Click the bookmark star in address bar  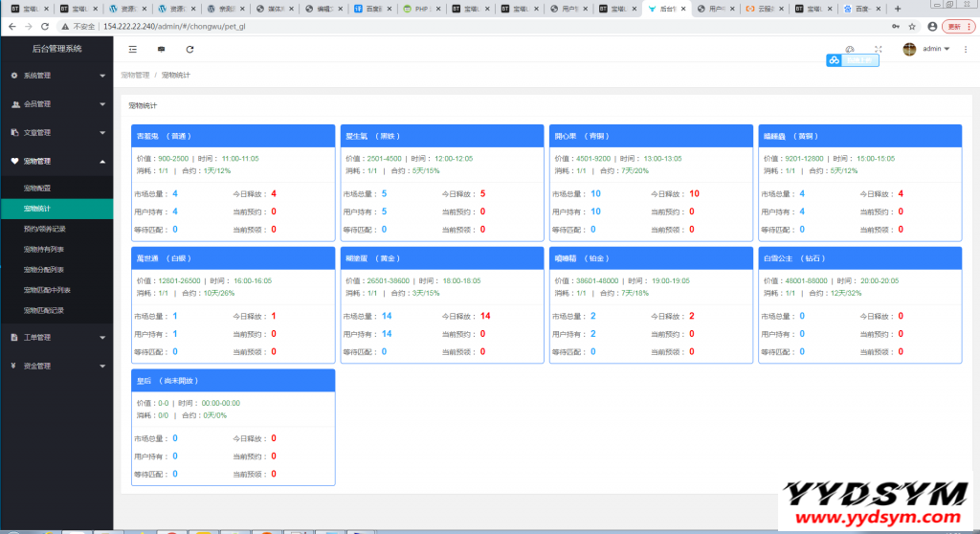point(913,27)
